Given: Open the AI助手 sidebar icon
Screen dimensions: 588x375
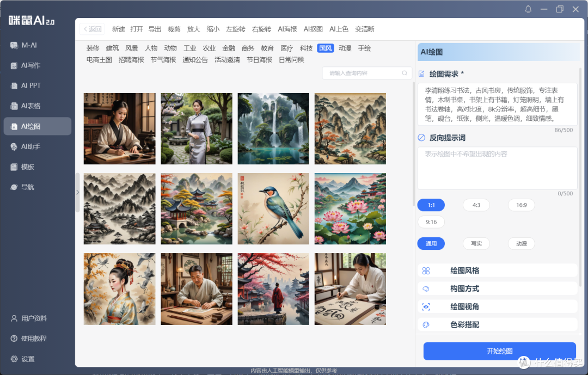Looking at the screenshot, I should pyautogui.click(x=14, y=146).
